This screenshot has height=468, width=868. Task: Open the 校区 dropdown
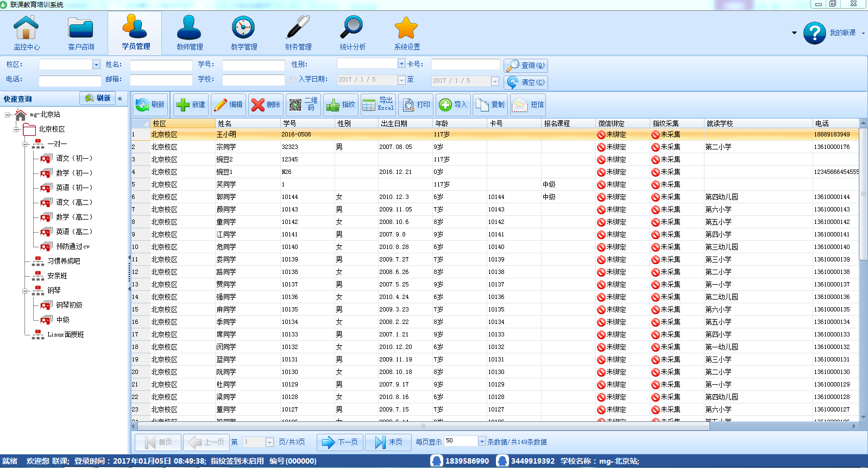tap(96, 65)
